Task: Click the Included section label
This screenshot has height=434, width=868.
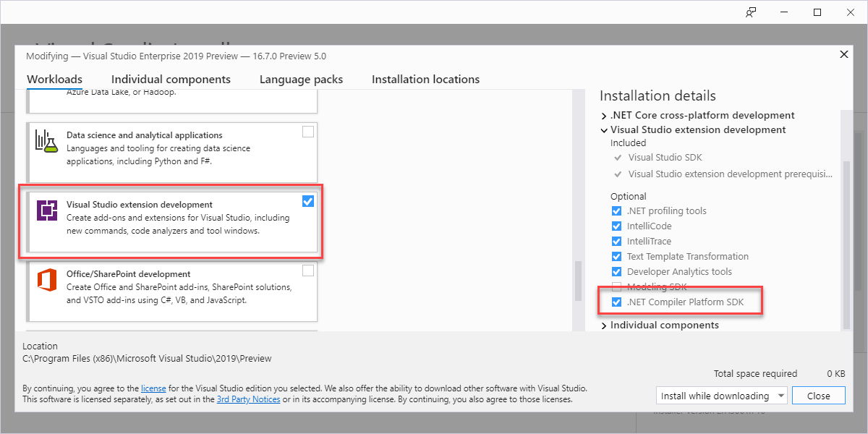Action: point(629,143)
